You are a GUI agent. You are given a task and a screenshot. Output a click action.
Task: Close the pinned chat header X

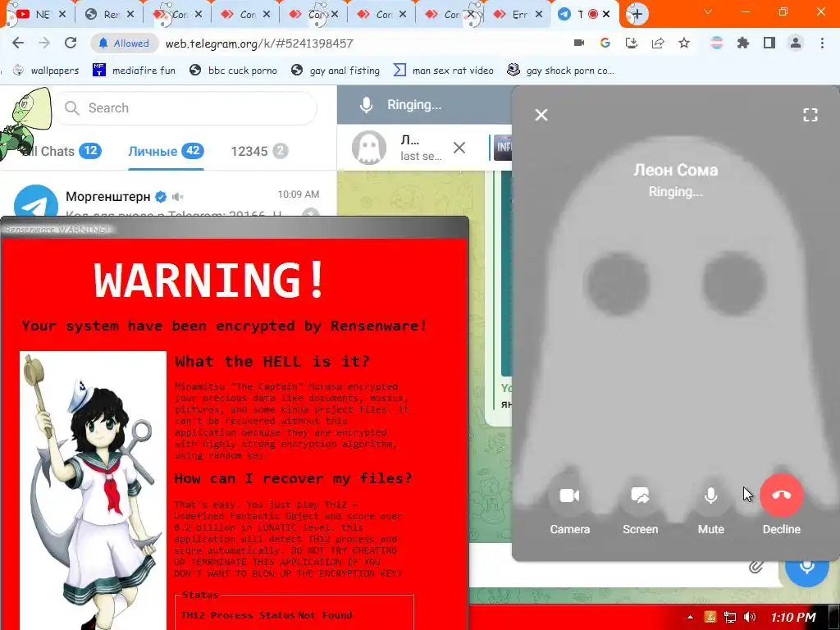coord(459,148)
